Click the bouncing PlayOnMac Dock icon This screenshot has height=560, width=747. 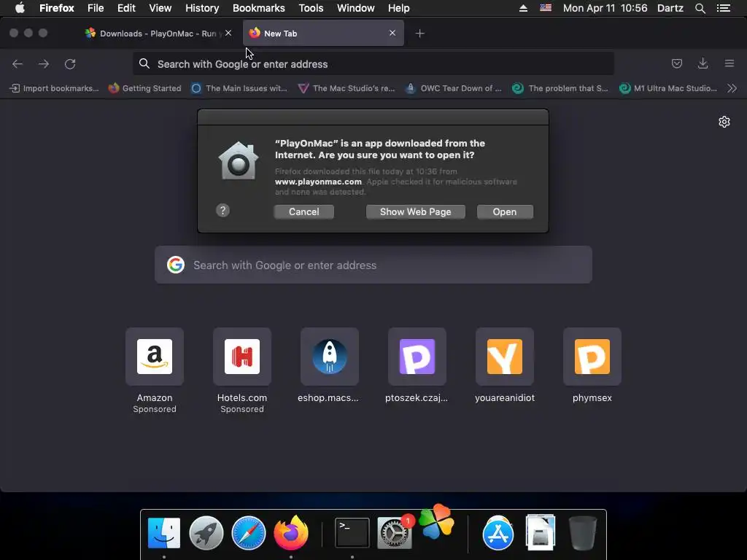pyautogui.click(x=436, y=521)
